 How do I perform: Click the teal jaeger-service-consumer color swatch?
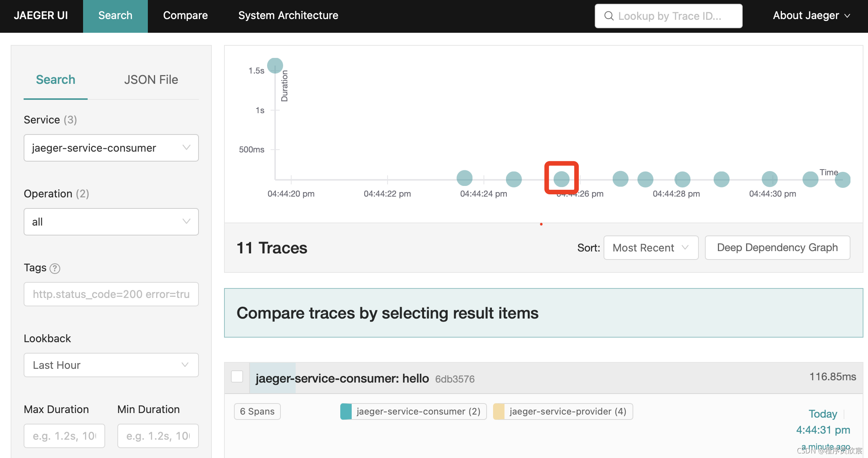pyautogui.click(x=346, y=412)
